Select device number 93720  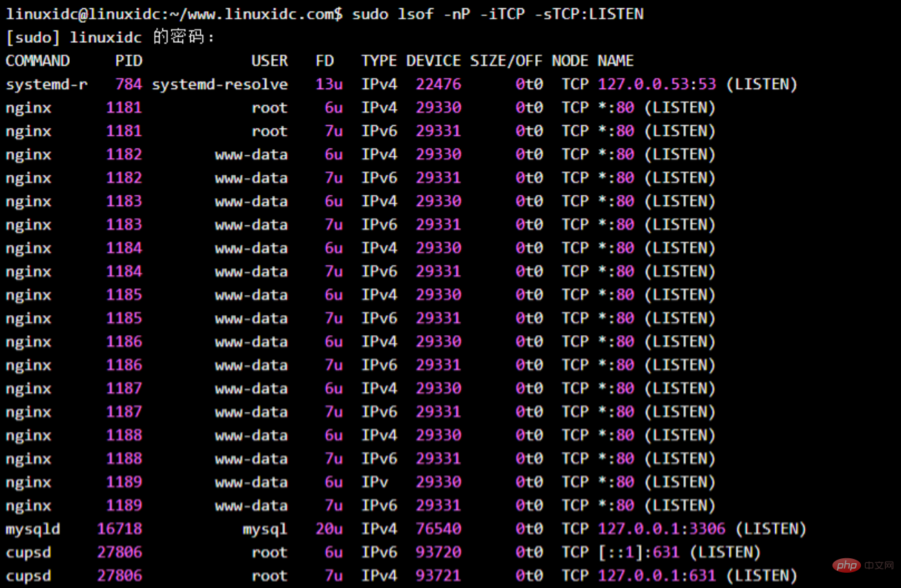[x=438, y=553]
